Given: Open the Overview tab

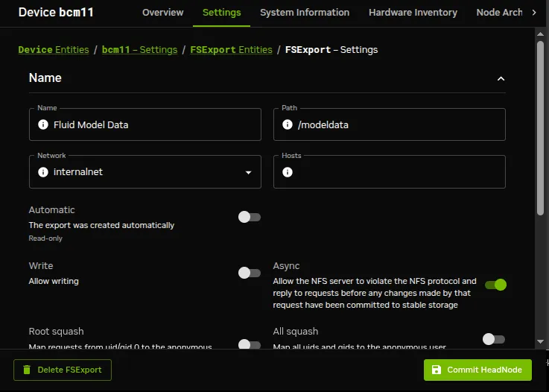Looking at the screenshot, I should tap(163, 13).
